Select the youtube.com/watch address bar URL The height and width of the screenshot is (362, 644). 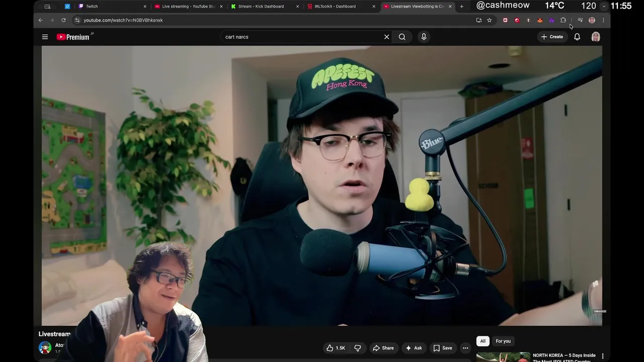tap(123, 20)
